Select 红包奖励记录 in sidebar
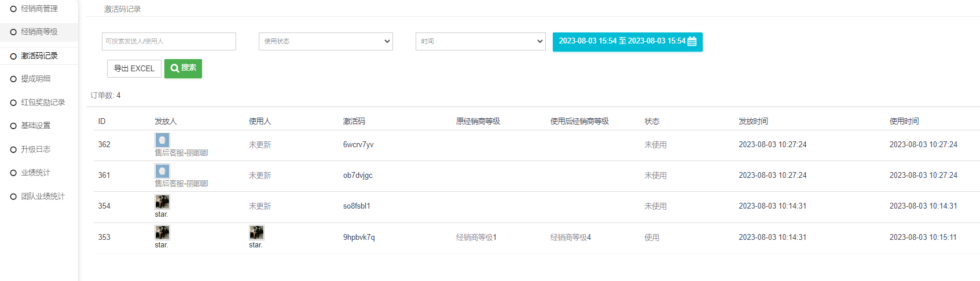The image size is (980, 281). [43, 103]
